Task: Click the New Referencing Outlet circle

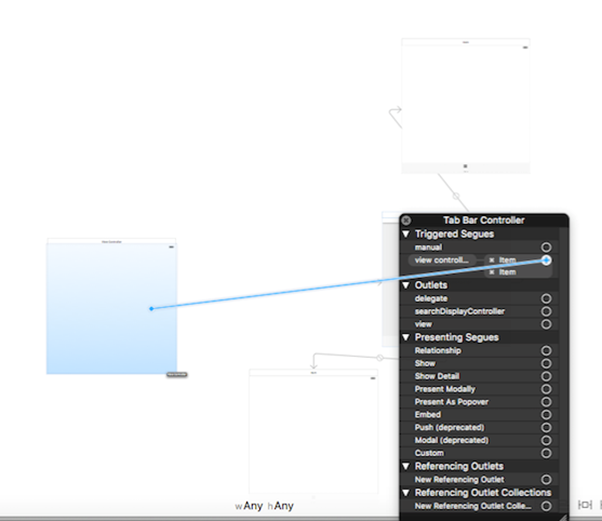Action: 546,480
